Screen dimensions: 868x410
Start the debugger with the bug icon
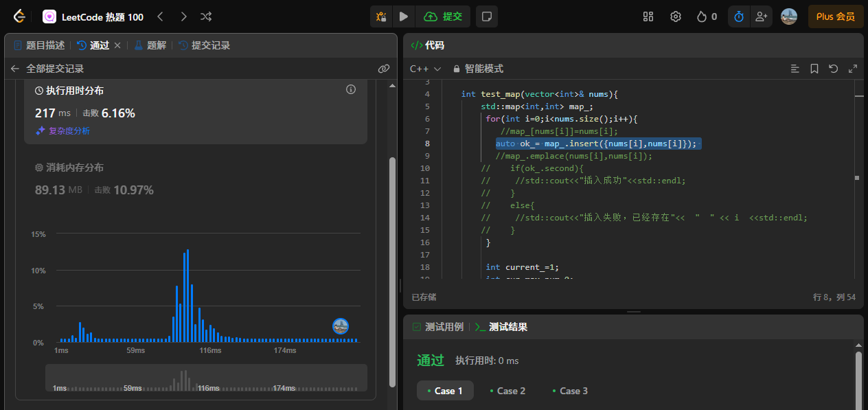point(381,16)
